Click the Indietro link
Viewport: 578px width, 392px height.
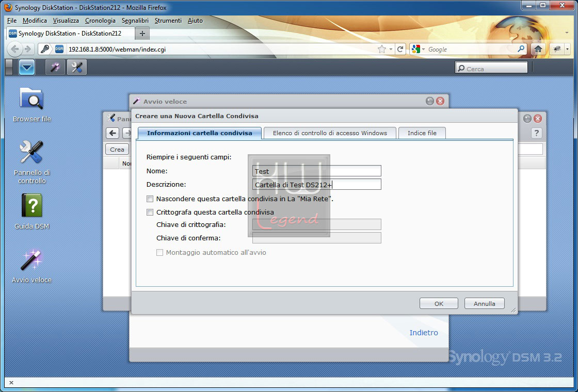click(x=424, y=333)
